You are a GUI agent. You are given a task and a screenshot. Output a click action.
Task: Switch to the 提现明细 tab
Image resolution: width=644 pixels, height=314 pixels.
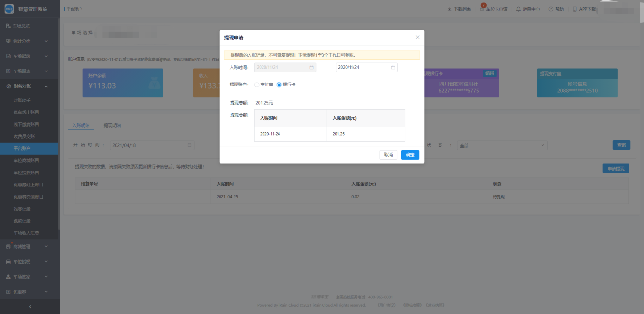pos(112,126)
